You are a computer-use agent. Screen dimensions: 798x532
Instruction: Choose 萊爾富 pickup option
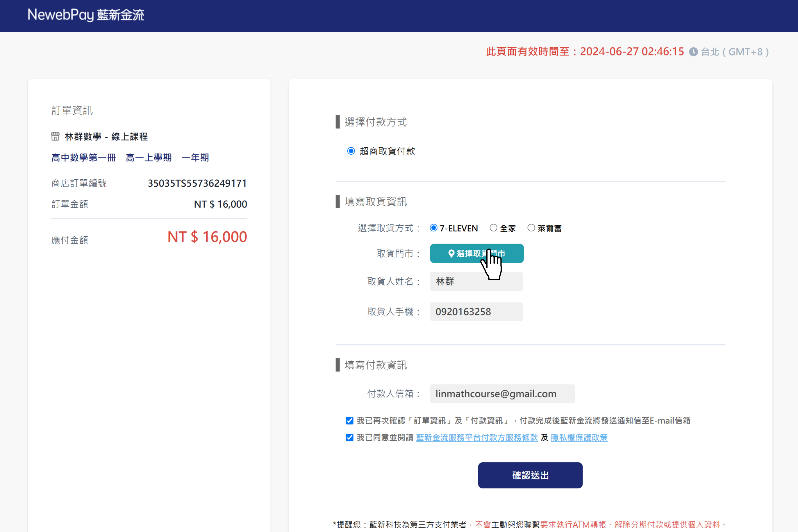(531, 228)
